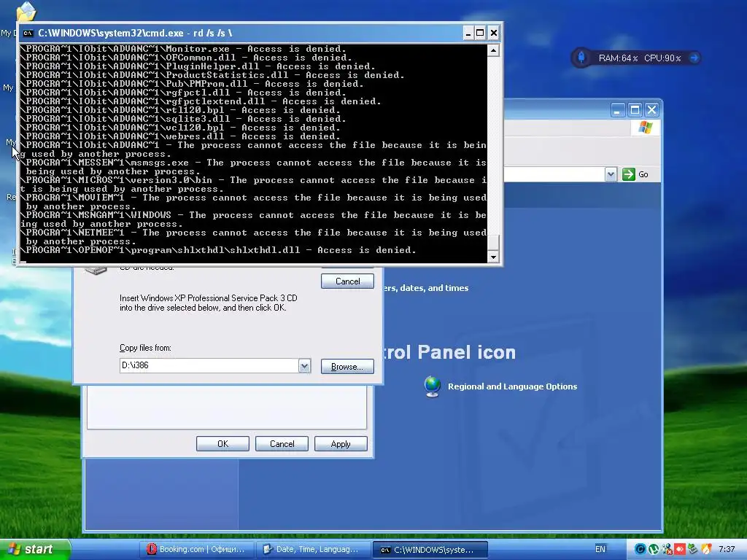Click the 'Monitor.exe - Access is denied.' console line

coord(183,49)
